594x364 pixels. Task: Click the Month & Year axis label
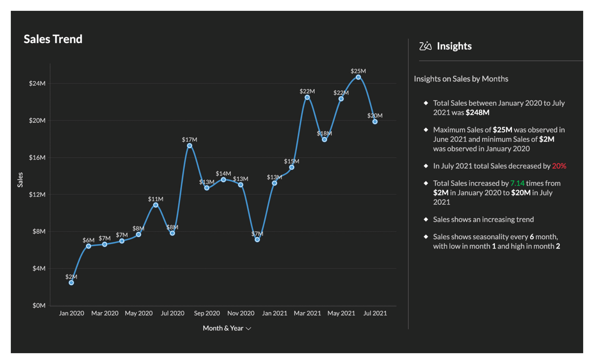pyautogui.click(x=223, y=328)
